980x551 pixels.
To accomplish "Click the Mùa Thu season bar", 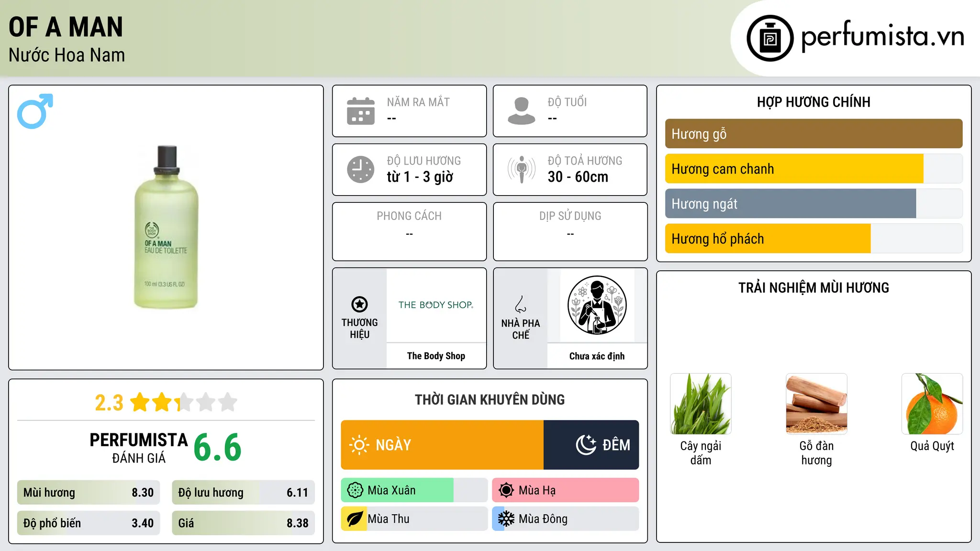I will point(414,519).
